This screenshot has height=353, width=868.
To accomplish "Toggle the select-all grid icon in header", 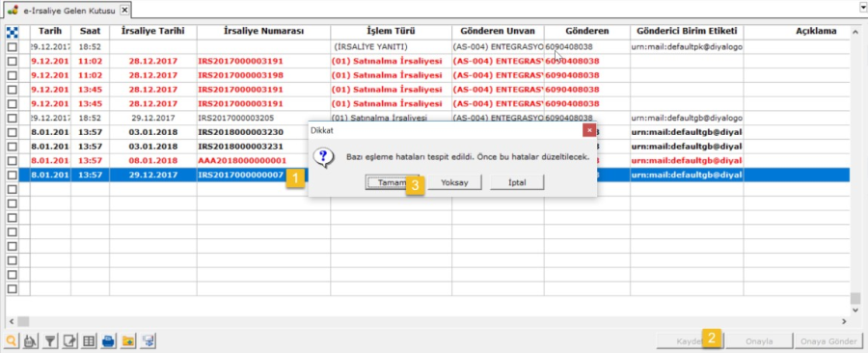I will pos(13,32).
